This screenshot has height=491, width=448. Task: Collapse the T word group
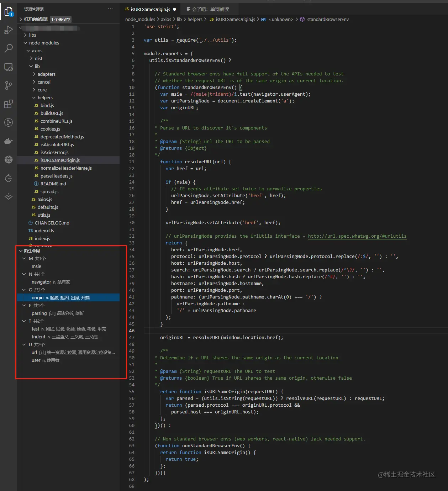[24, 321]
